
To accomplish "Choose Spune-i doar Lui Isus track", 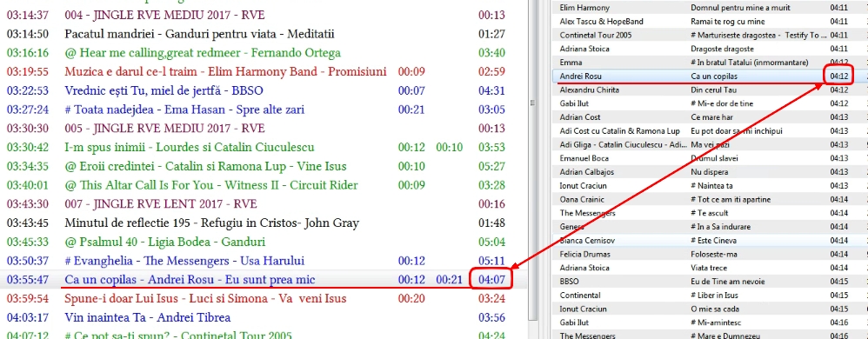I will (264, 299).
